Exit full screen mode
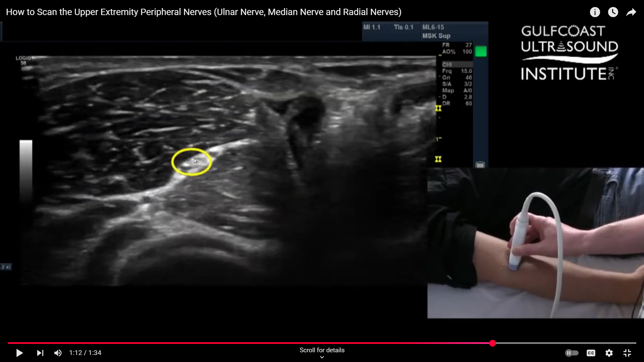 tap(627, 353)
